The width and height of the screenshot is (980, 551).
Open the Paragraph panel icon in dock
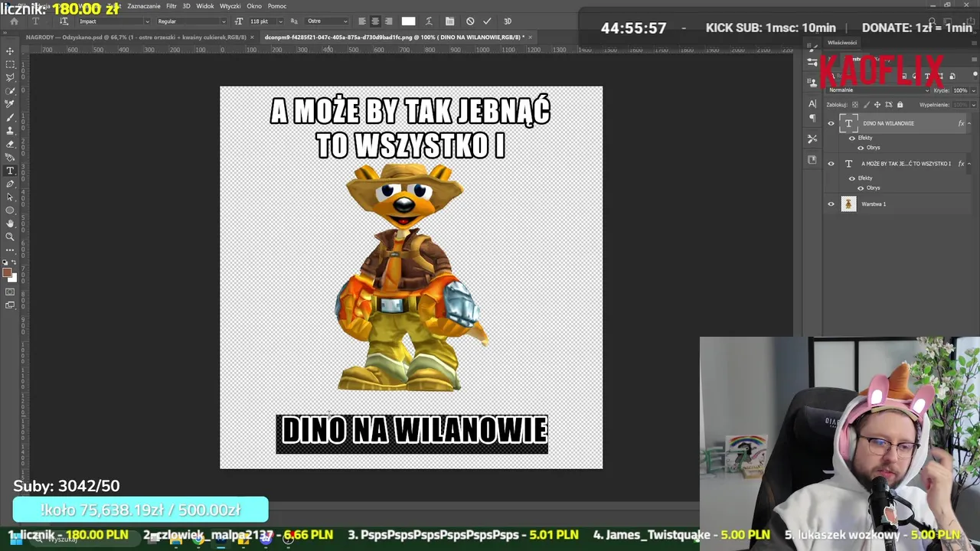[x=812, y=118]
